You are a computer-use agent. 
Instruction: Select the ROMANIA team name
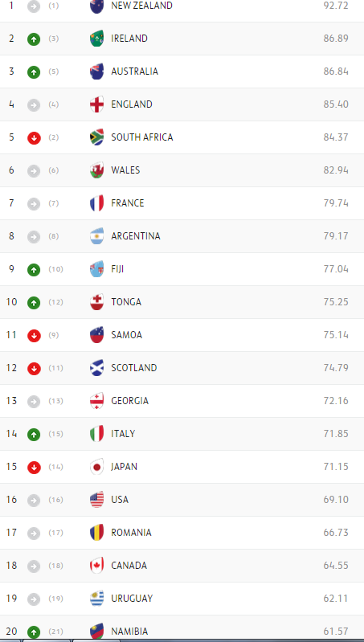(131, 532)
